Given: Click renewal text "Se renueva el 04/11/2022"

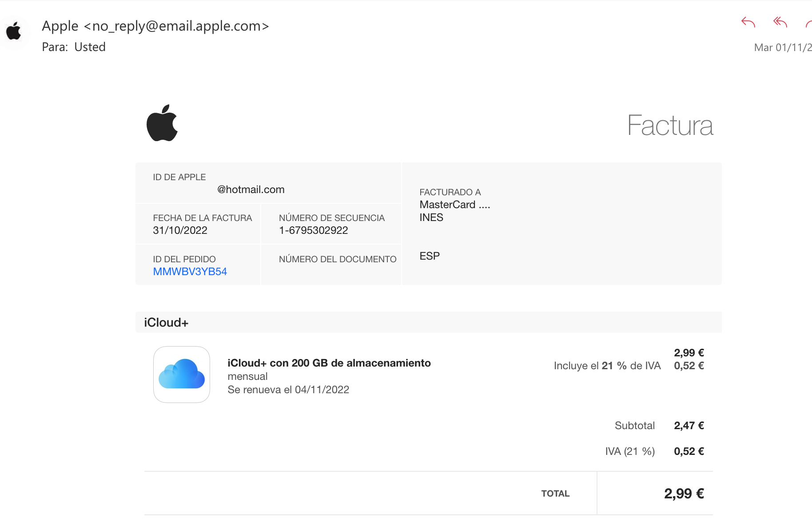Looking at the screenshot, I should 288,390.
